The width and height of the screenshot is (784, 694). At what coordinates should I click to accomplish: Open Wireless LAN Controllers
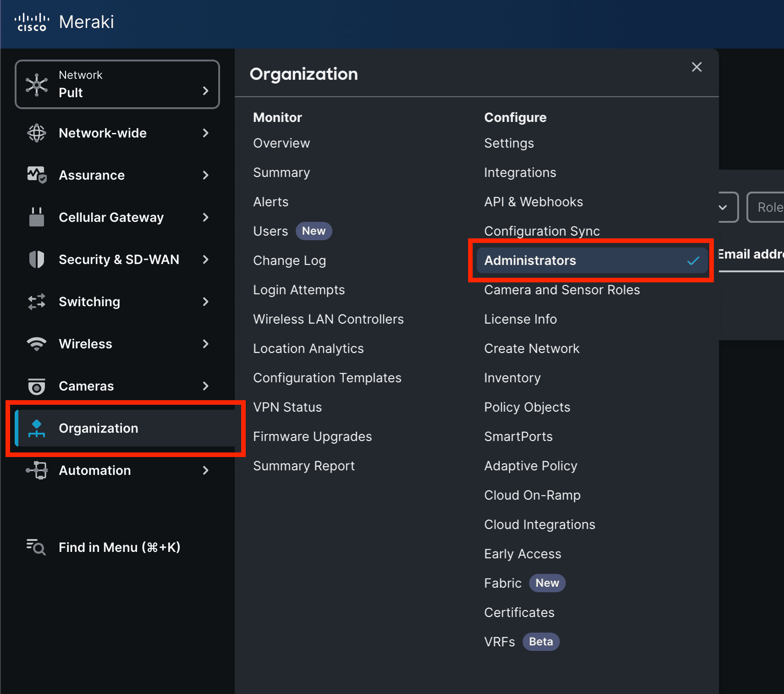328,319
